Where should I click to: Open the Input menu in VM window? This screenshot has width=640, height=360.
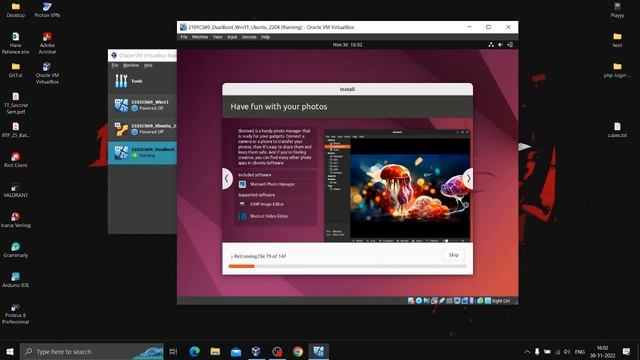coord(232,37)
